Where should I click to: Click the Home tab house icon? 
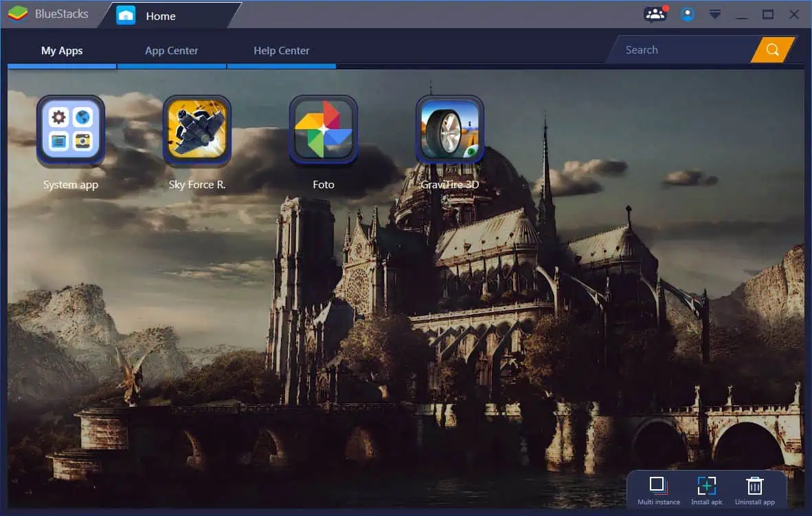tap(126, 16)
